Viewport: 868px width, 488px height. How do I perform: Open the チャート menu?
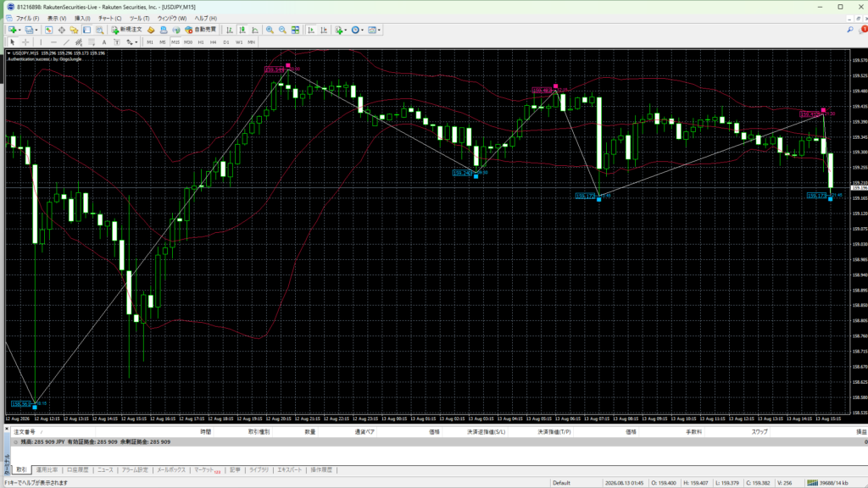click(109, 19)
